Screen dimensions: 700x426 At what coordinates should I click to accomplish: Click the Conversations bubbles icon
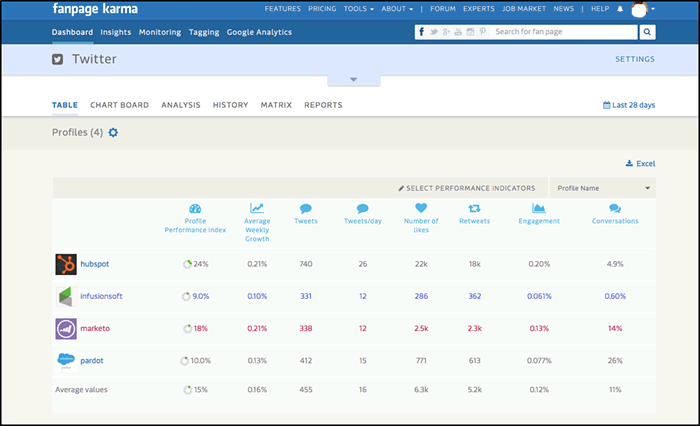click(x=615, y=209)
